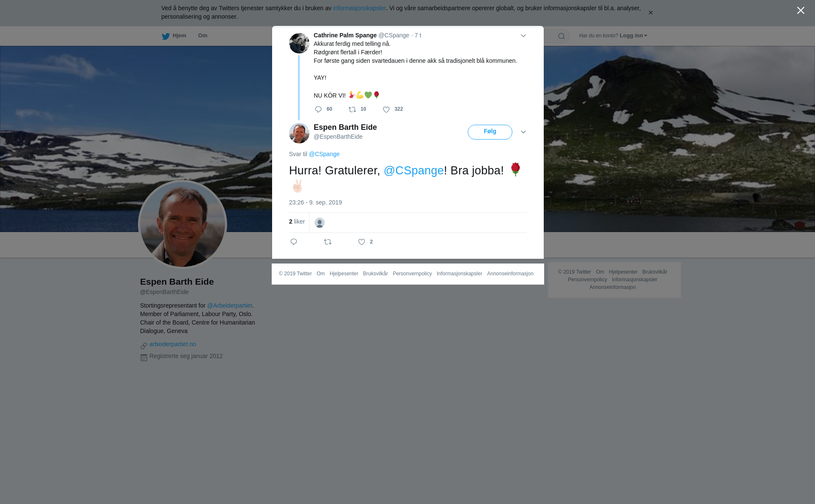The width and height of the screenshot is (815, 504).
Task: Click the Twitter bird Hjem icon
Action: click(166, 36)
